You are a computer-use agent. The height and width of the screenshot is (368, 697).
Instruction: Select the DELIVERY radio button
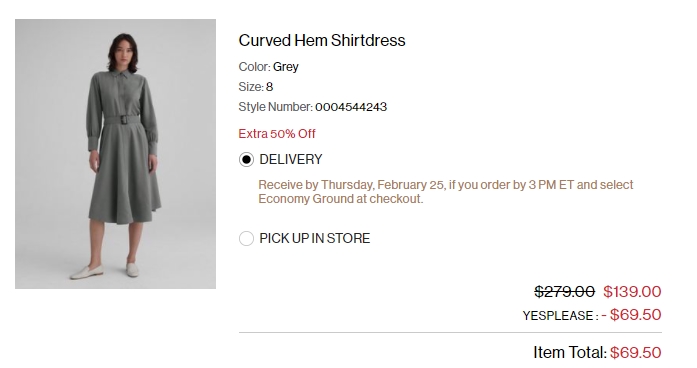pos(246,159)
